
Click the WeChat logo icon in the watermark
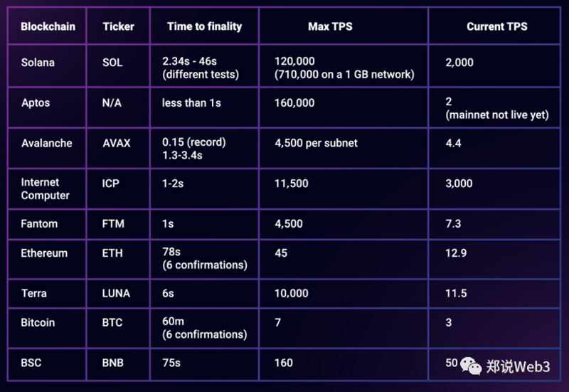(x=471, y=366)
